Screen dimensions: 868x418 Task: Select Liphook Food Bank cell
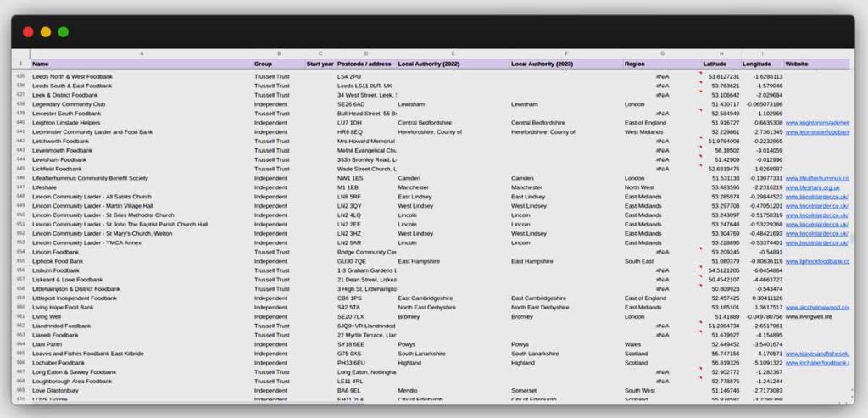pos(142,261)
